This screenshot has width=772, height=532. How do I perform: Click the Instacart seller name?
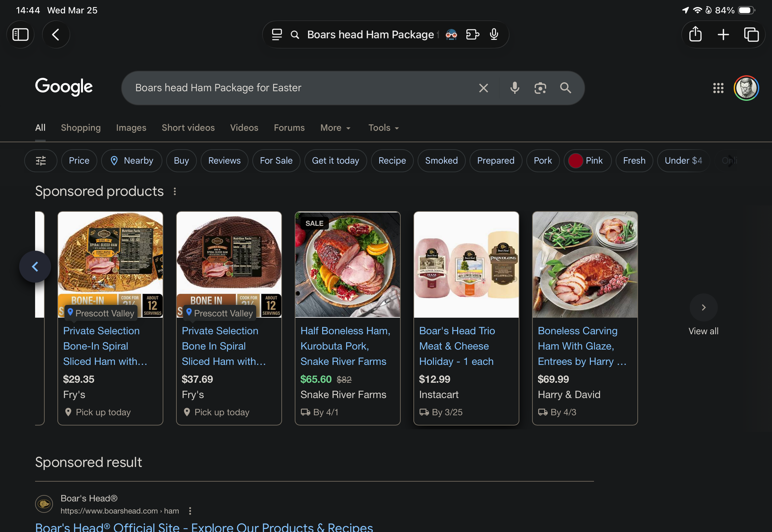pyautogui.click(x=439, y=395)
